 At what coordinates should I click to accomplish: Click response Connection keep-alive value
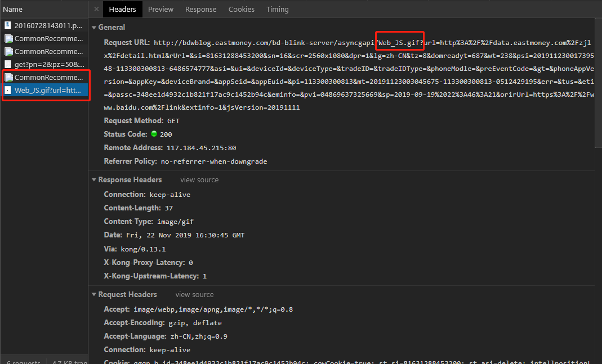pos(170,195)
